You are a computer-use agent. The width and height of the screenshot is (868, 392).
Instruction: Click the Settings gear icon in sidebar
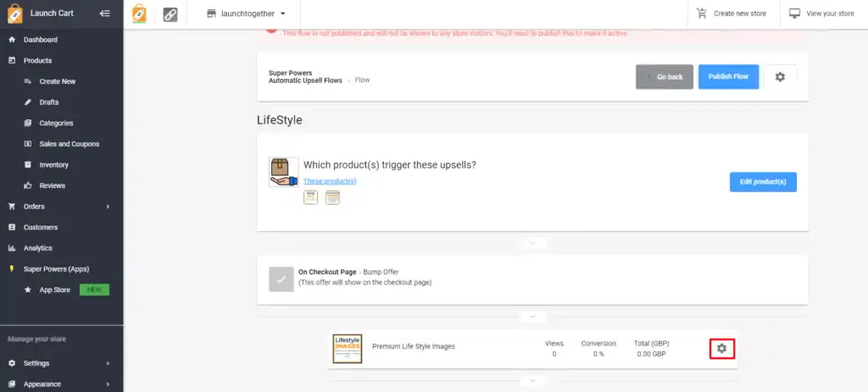click(x=12, y=363)
